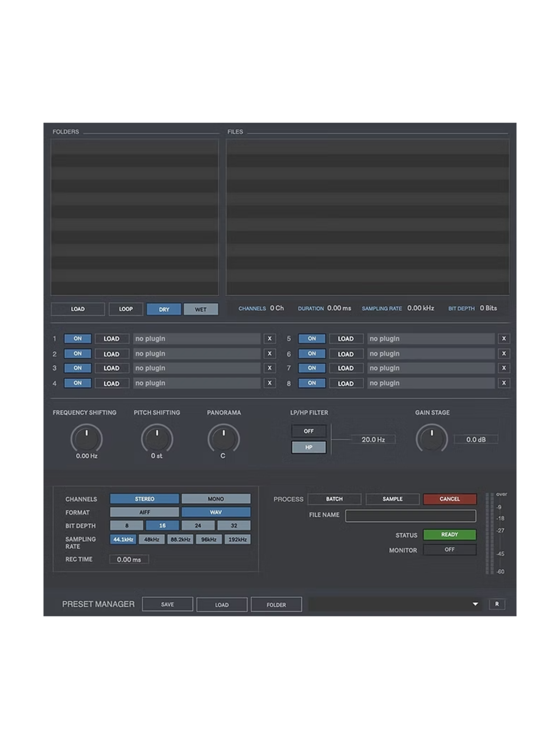Click the FILE NAME input field
Viewport: 560px width, 739px height.
(410, 515)
